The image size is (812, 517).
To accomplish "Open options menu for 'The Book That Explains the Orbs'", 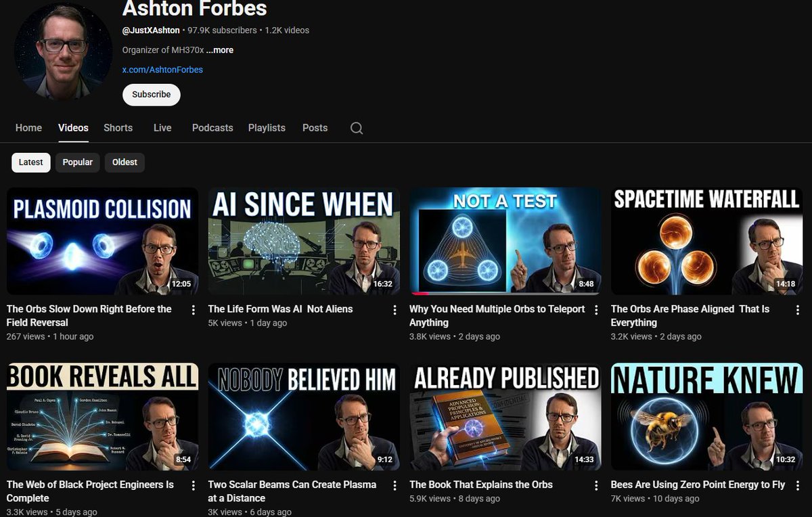I will [596, 486].
